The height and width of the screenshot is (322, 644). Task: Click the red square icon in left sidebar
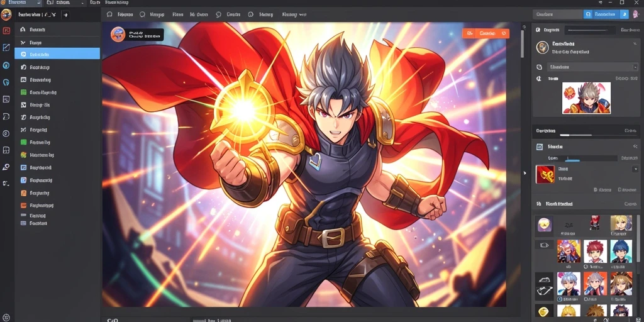tap(6, 30)
